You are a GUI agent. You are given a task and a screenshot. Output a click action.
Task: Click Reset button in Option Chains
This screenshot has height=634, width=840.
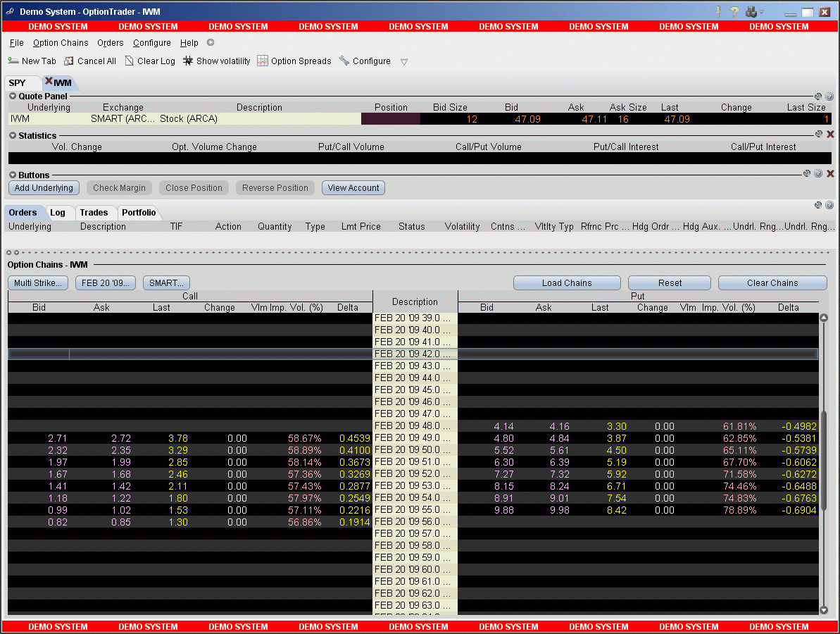pyautogui.click(x=670, y=283)
